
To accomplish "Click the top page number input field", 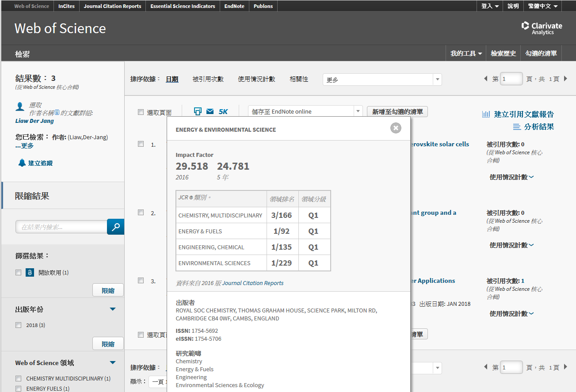I will tap(511, 79).
